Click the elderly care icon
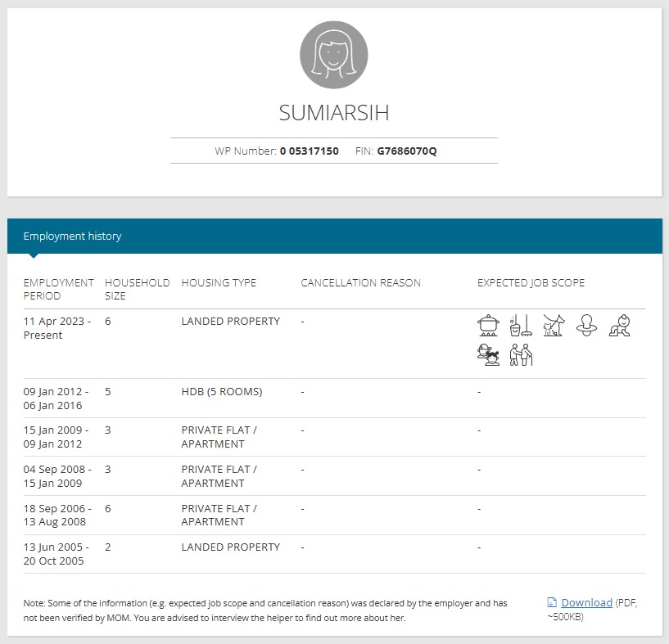This screenshot has width=669, height=644. [521, 355]
